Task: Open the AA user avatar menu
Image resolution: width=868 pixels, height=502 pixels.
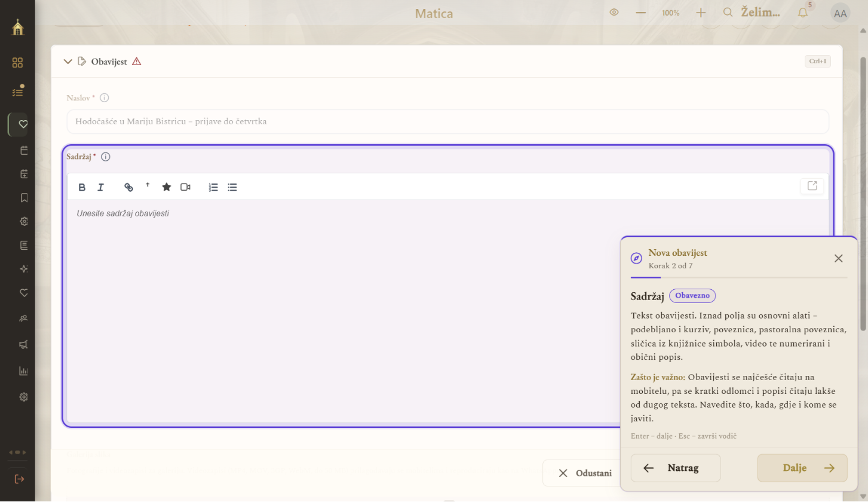Action: (840, 14)
